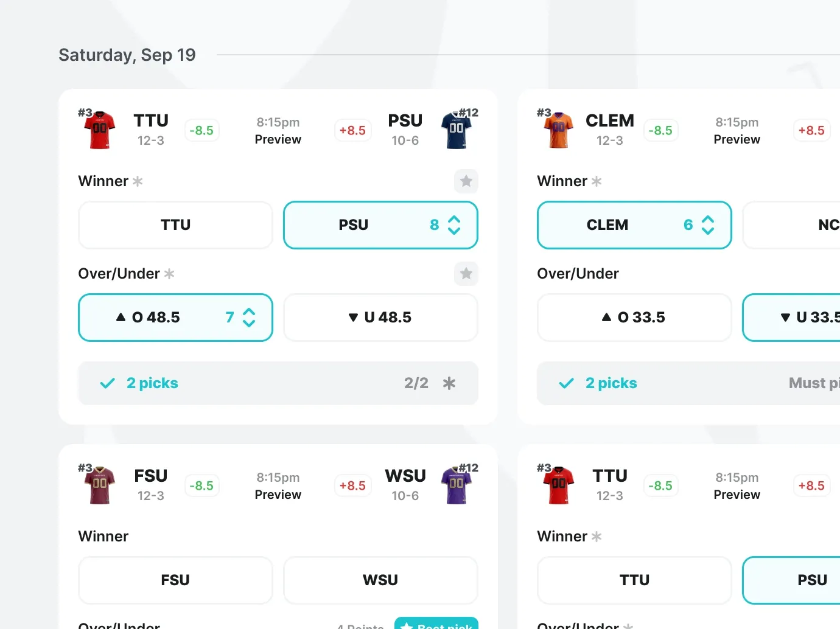The image size is (840, 629).
Task: Change CLEM confidence points stepper showing 6
Action: click(708, 225)
